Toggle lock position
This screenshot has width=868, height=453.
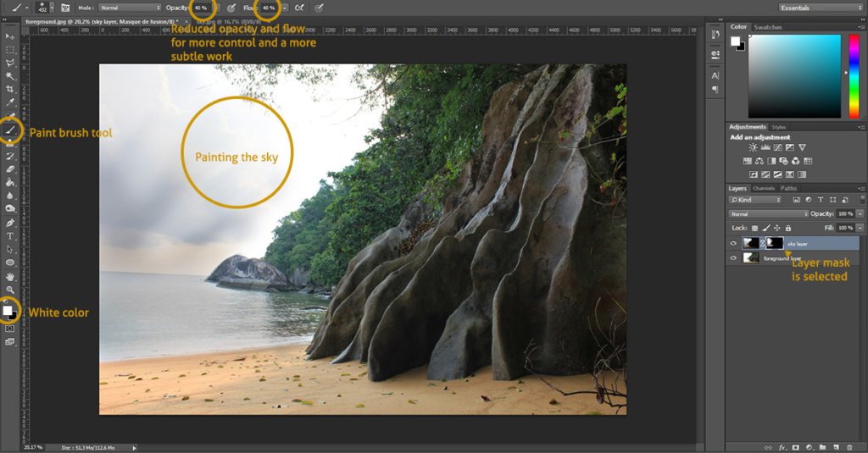[777, 228]
